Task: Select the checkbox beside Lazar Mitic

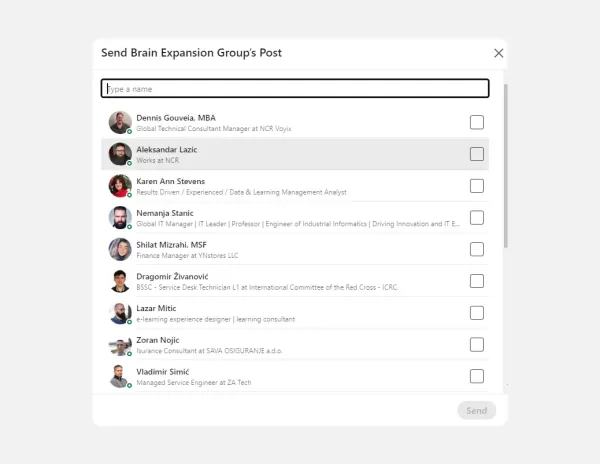Action: tap(477, 313)
